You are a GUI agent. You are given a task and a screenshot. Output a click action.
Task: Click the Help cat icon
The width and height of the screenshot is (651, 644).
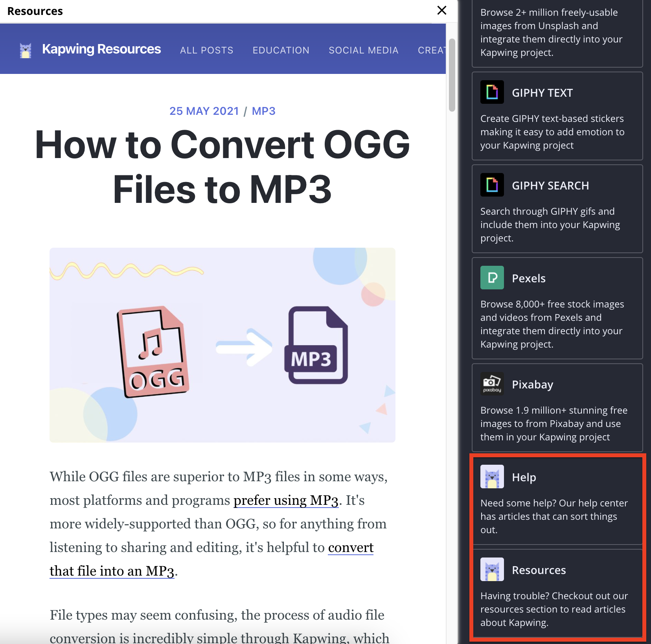click(x=492, y=477)
